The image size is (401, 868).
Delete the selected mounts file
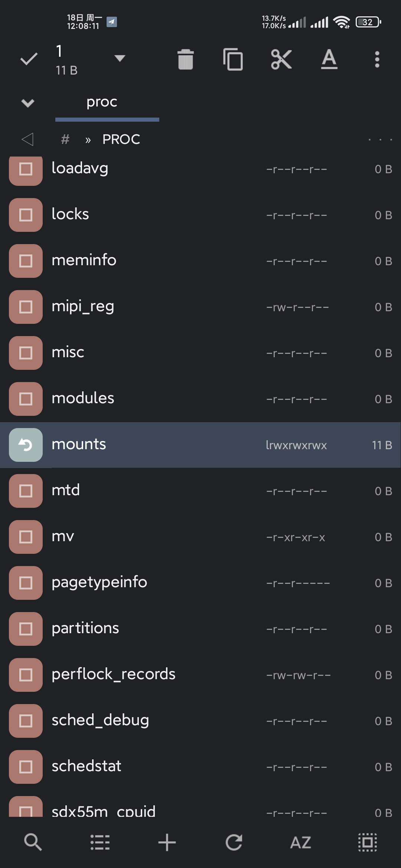pos(186,59)
